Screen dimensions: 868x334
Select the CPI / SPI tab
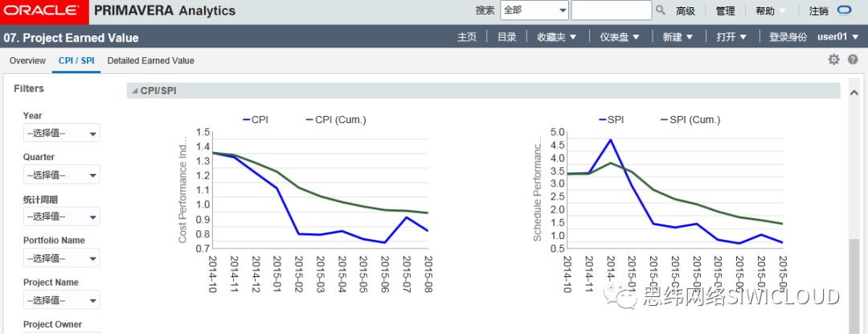click(76, 60)
